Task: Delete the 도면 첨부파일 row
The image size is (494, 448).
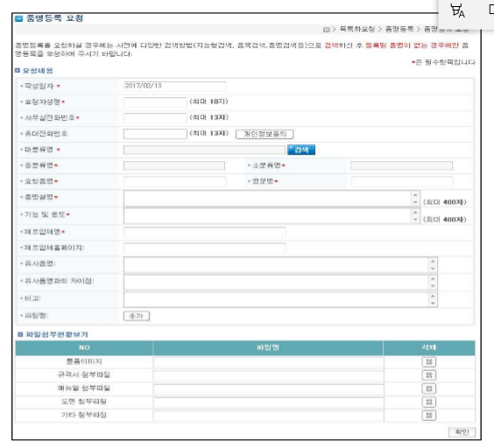Action: (429, 402)
